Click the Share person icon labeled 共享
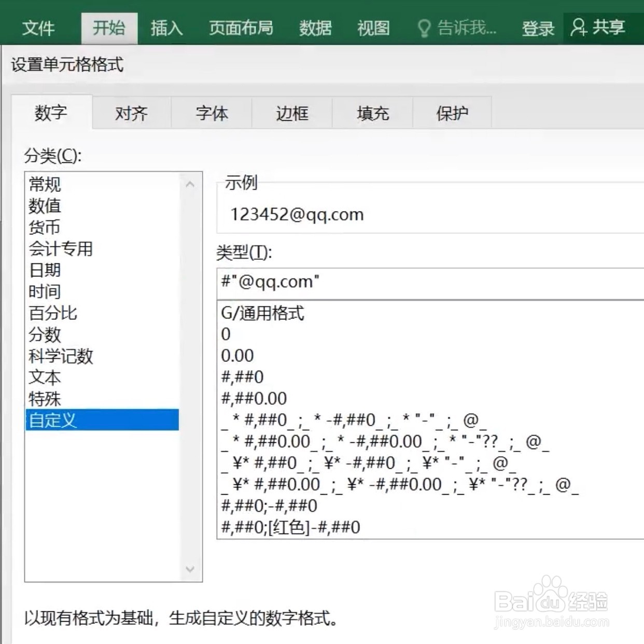 tap(581, 29)
